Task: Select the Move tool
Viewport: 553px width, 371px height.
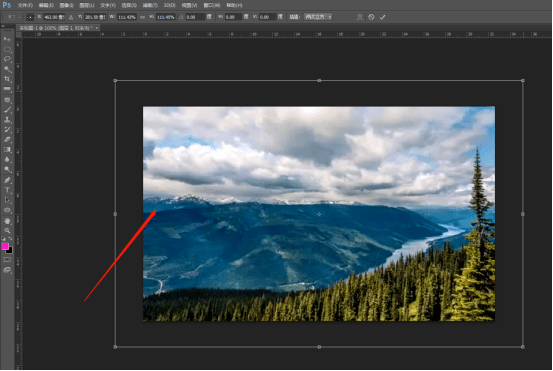Action: pos(7,39)
